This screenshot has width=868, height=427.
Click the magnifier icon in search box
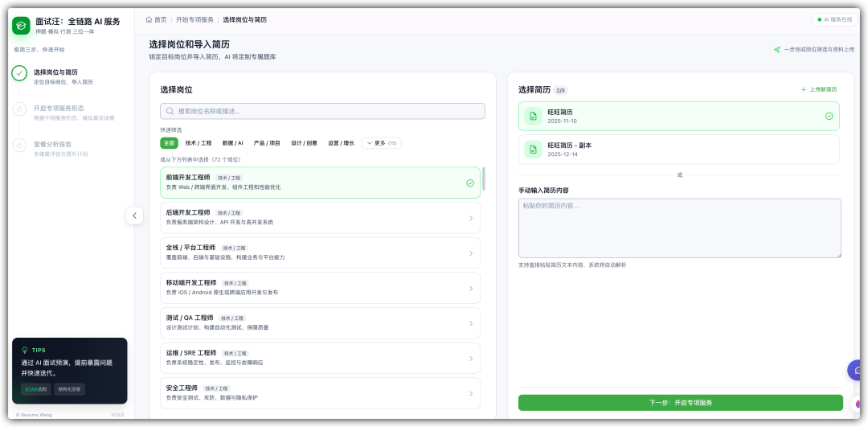[170, 111]
